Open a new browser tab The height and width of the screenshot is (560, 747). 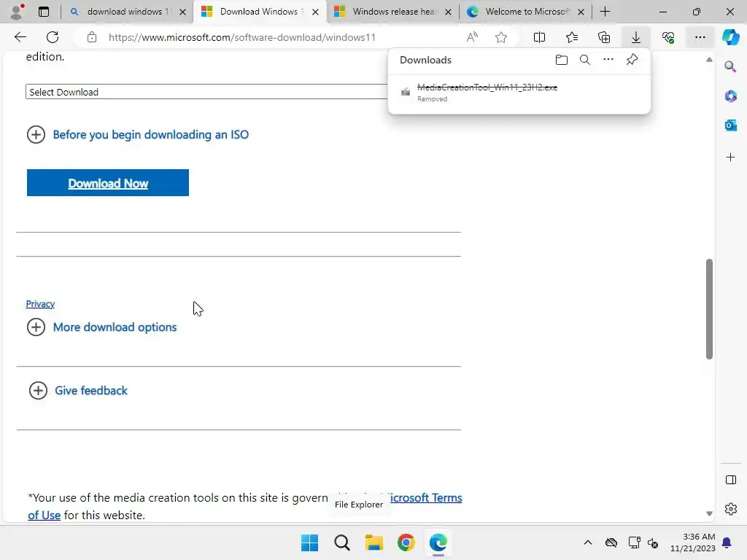coord(605,12)
